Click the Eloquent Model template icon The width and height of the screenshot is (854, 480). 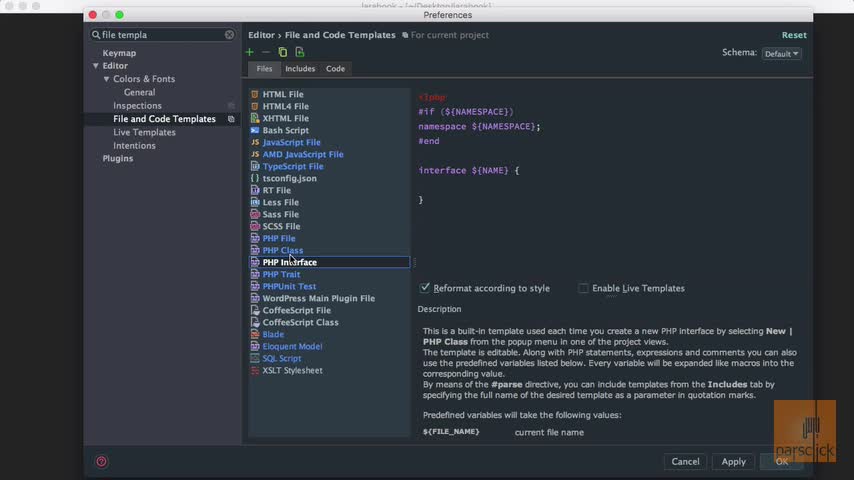[x=254, y=346]
